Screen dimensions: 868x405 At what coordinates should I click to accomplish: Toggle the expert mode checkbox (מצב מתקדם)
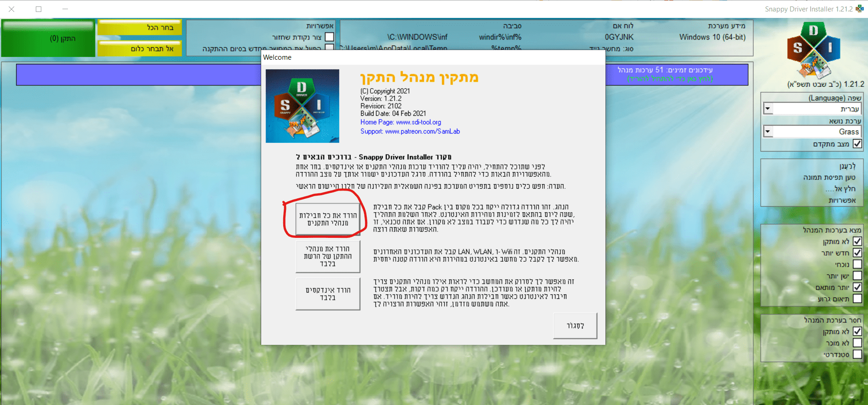click(x=857, y=144)
